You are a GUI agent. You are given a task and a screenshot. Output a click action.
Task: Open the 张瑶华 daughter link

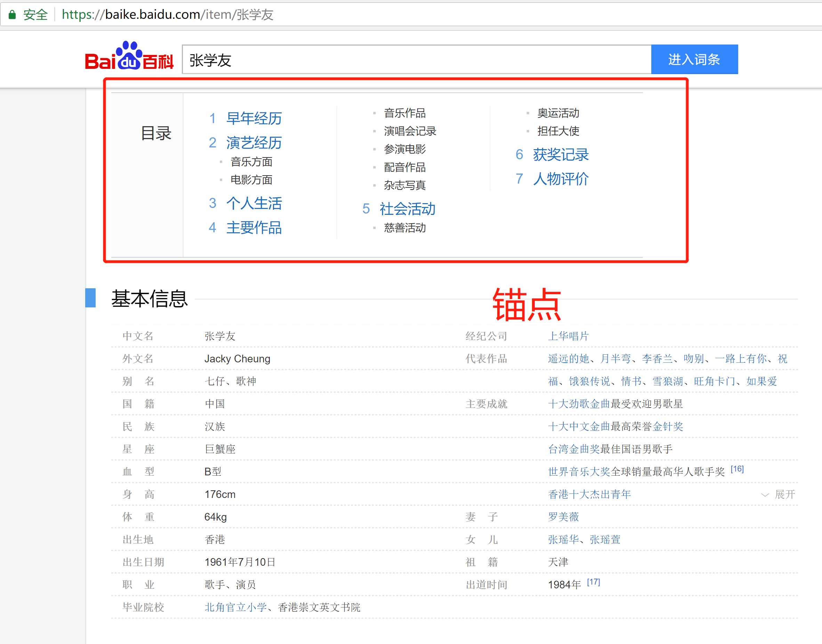pos(563,540)
